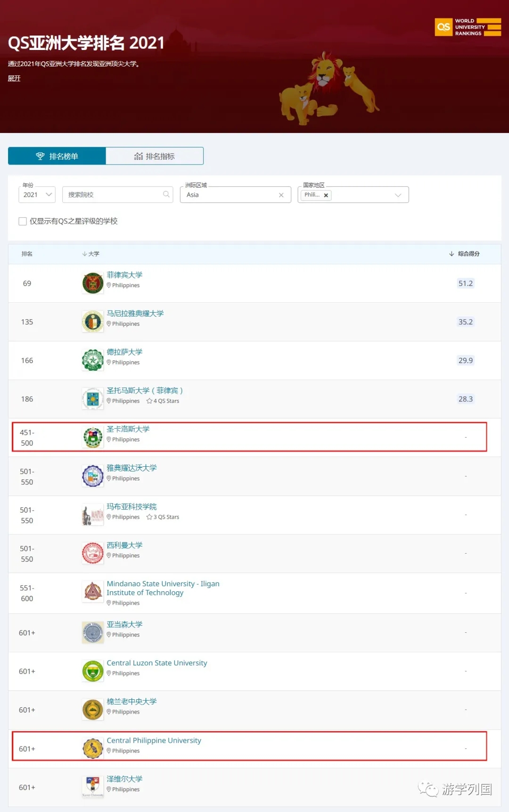Open Central Luzon State University link

click(157, 663)
